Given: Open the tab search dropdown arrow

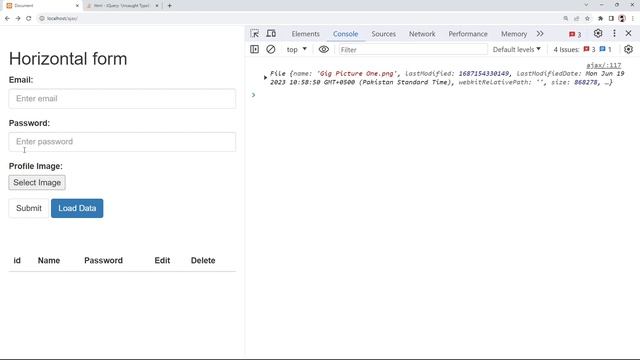Looking at the screenshot, I should tap(587, 5).
